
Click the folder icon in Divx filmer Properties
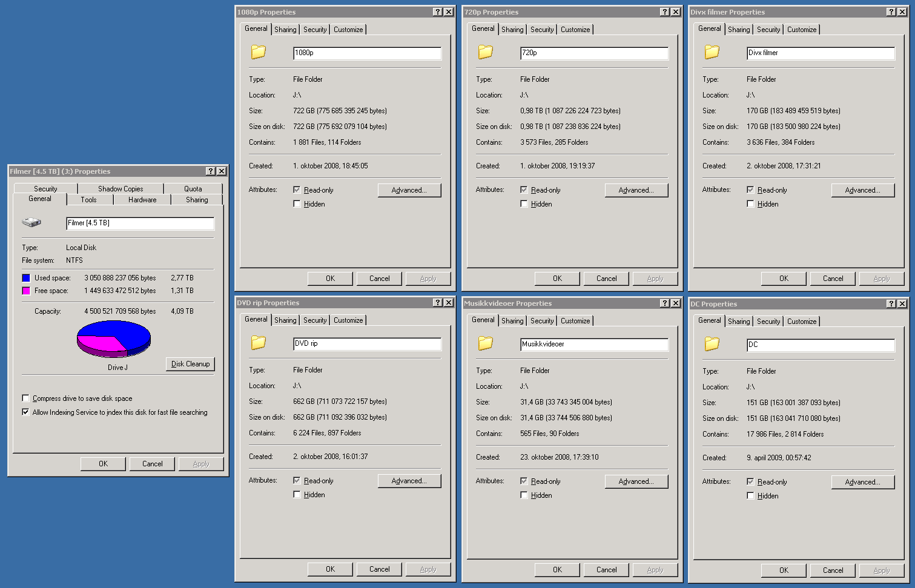click(712, 52)
